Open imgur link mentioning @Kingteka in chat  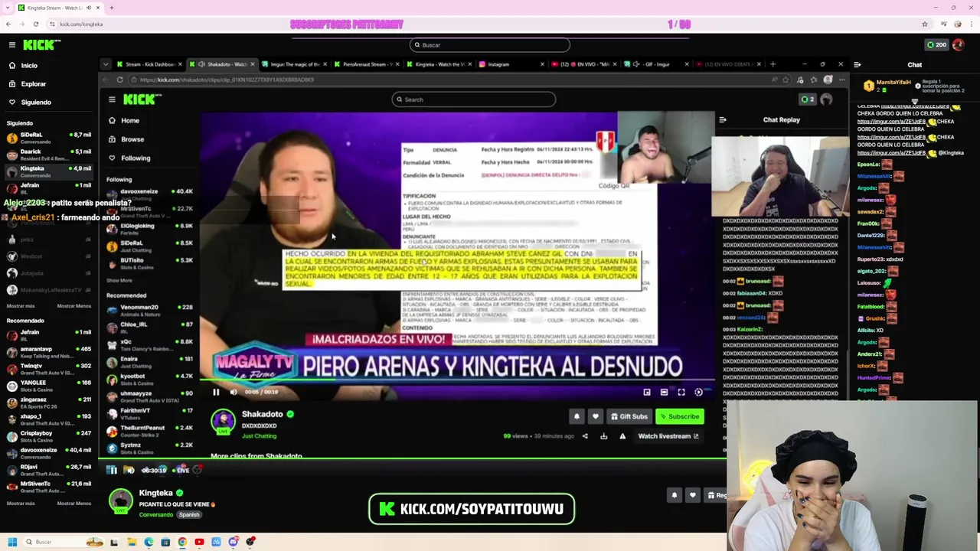tap(892, 152)
